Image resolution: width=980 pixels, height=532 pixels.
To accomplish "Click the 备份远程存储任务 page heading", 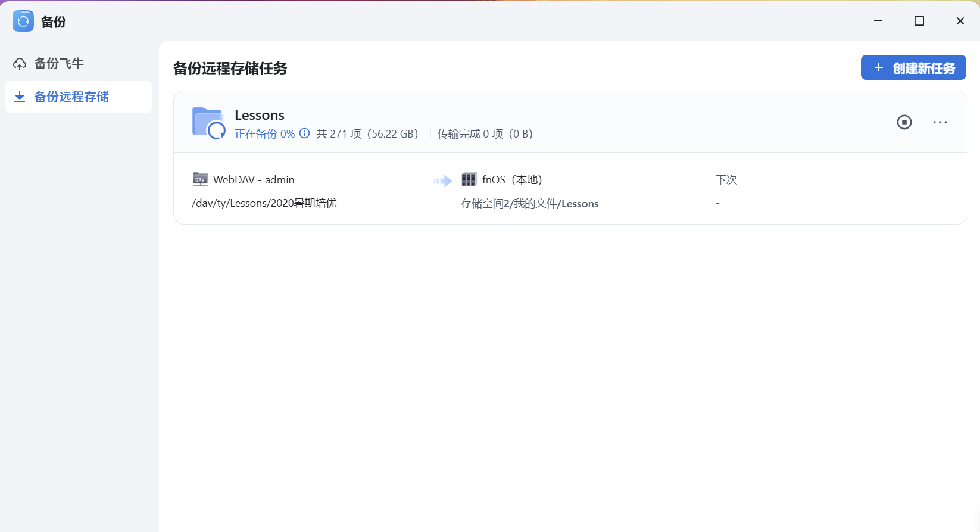I will [230, 69].
